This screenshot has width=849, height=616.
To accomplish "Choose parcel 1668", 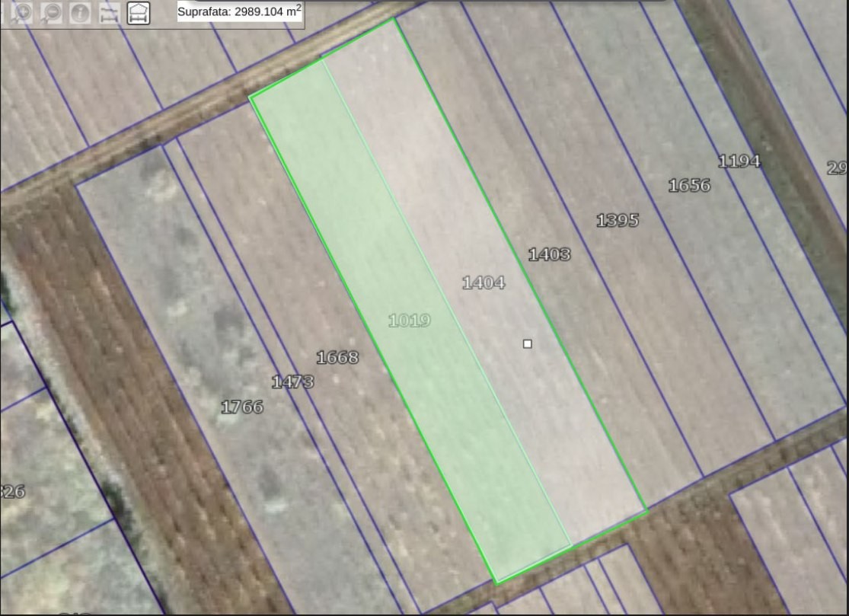I will [337, 357].
